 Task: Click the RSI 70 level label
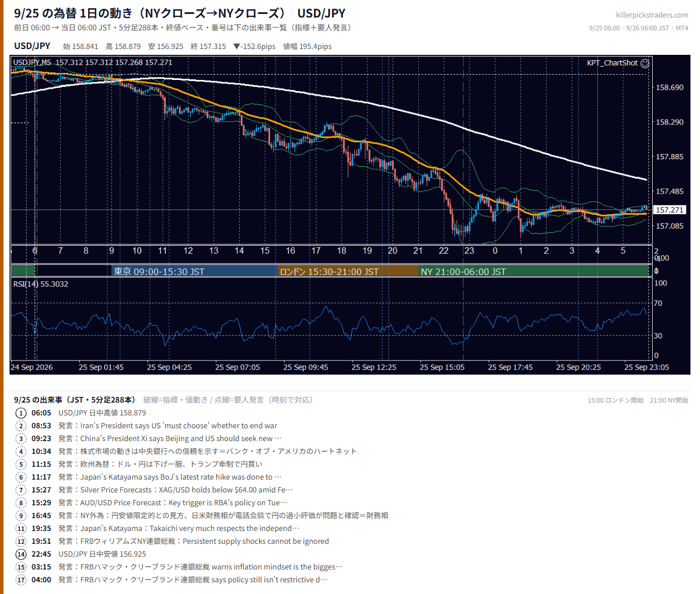click(658, 303)
